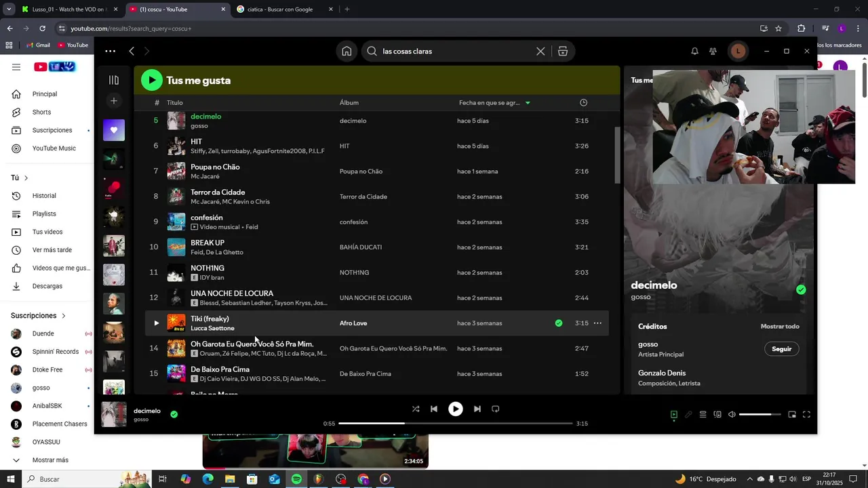Create a playlist with the plus icon
Viewport: 868px width, 488px height.
click(114, 101)
